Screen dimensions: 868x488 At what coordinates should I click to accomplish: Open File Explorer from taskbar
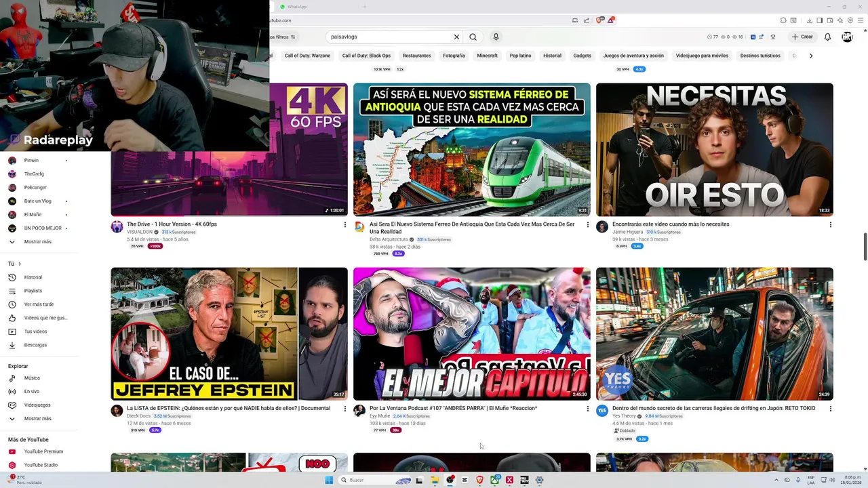click(435, 480)
